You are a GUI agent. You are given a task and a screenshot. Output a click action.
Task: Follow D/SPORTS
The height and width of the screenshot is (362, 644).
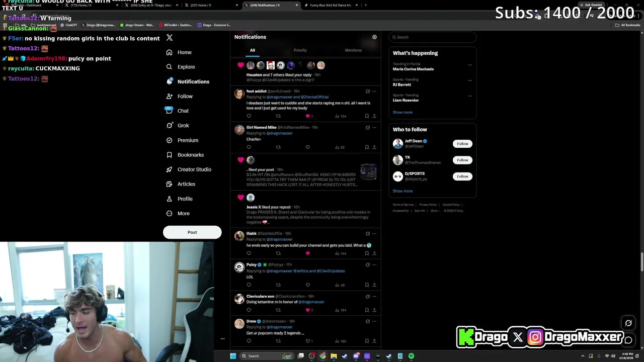[462, 176]
